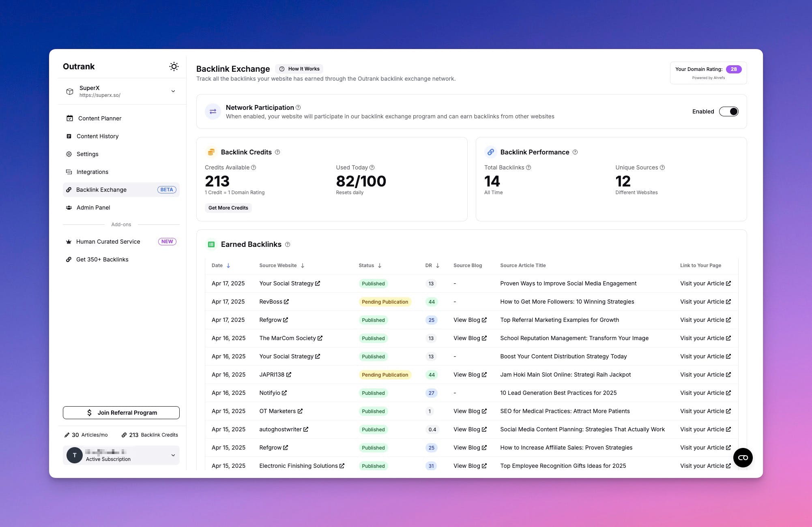
Task: Click Get More Credits button
Action: (x=228, y=208)
